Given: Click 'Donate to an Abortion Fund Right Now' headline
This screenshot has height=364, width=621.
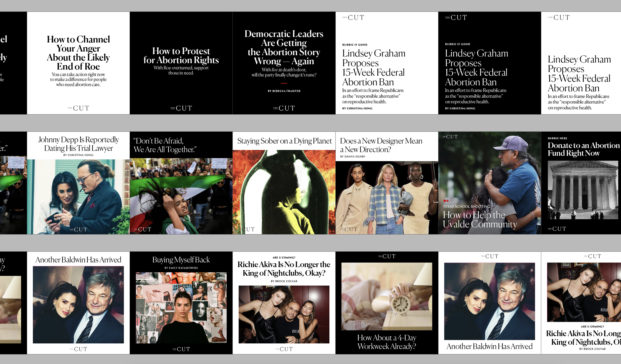Looking at the screenshot, I should click(x=584, y=149).
